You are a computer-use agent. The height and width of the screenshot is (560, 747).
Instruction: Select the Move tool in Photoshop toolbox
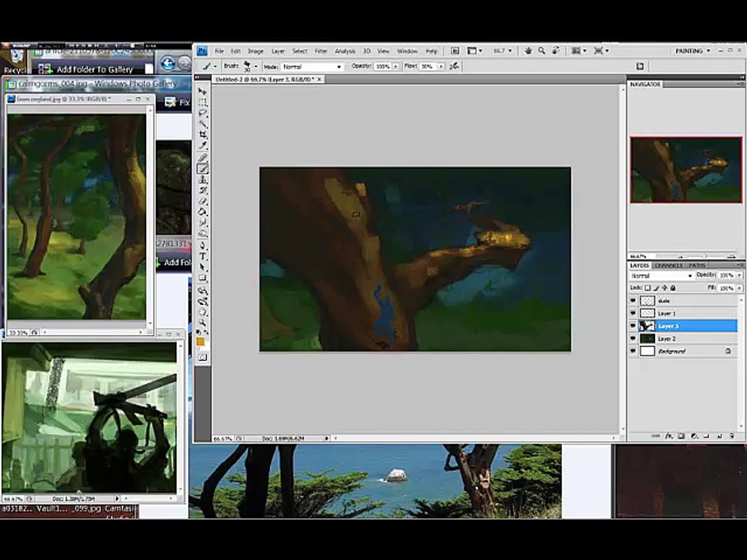click(202, 91)
